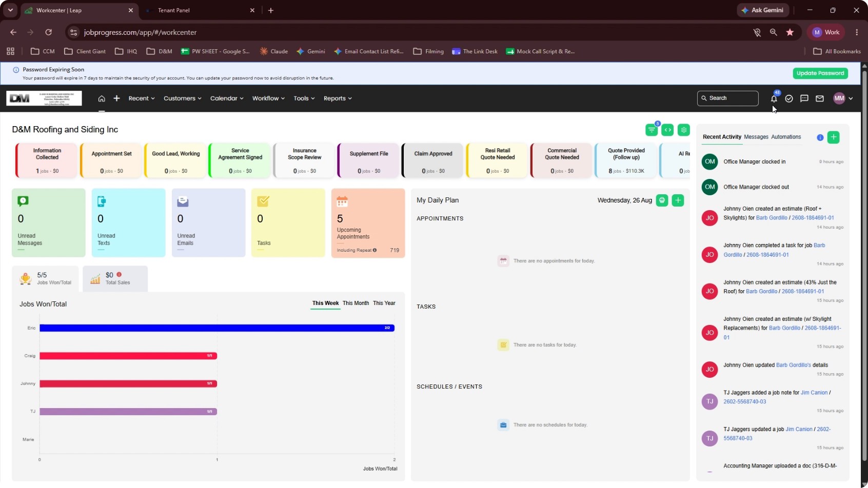Open the home icon in navbar
Image resolution: width=868 pixels, height=488 pixels.
(102, 98)
